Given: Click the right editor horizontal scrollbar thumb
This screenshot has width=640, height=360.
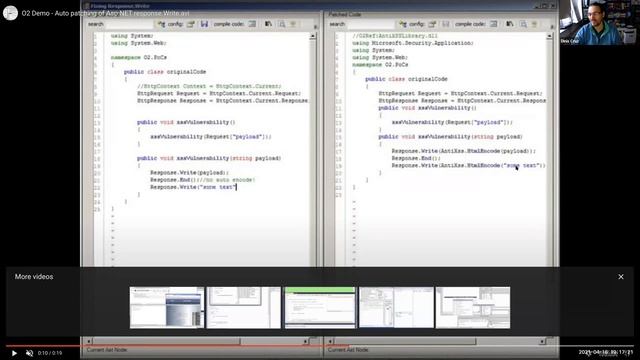Looking at the screenshot, I should click(x=405, y=341).
